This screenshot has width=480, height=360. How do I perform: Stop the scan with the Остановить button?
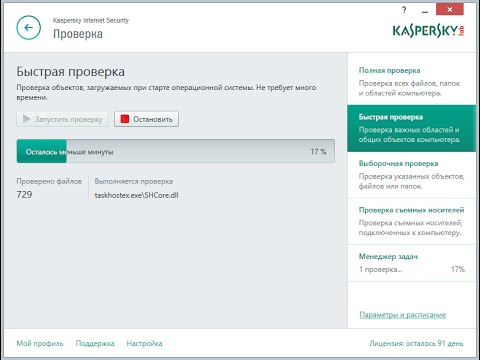(146, 119)
